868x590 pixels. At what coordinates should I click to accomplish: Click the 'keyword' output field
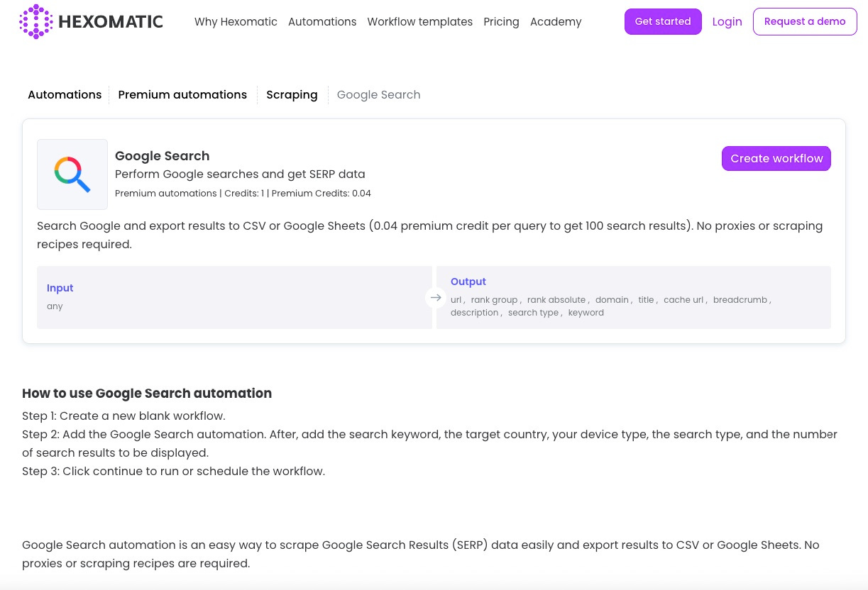586,313
